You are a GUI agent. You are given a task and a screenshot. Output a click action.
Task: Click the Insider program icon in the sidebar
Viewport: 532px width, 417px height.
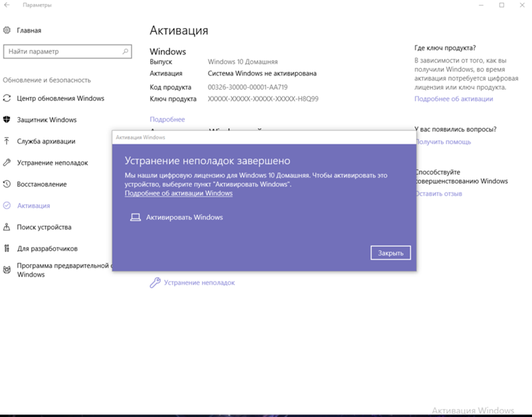point(7,270)
